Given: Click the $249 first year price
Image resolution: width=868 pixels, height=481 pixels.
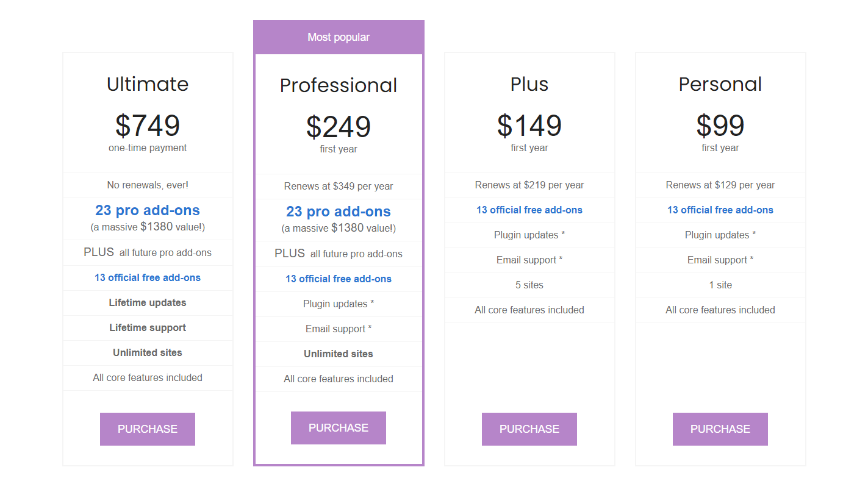Looking at the screenshot, I should [x=339, y=127].
